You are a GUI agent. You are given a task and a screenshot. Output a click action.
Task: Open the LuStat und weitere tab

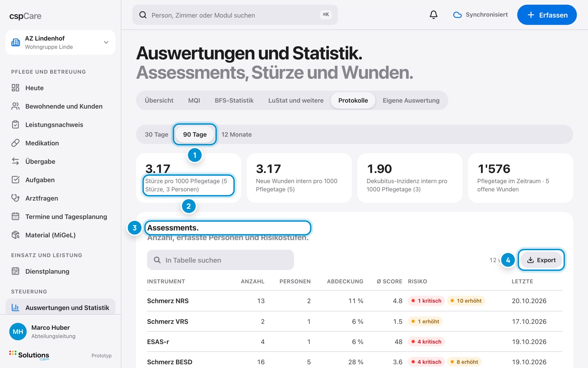(x=296, y=100)
